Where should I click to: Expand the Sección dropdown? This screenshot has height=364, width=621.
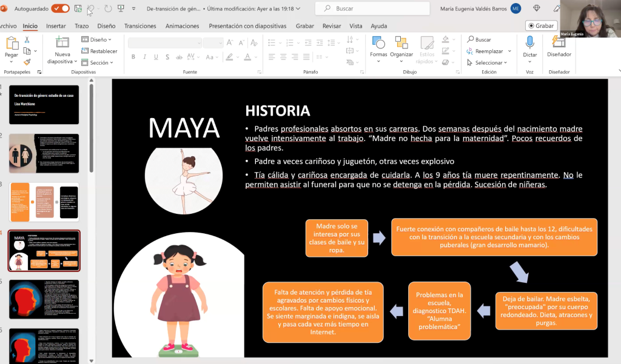point(99,62)
